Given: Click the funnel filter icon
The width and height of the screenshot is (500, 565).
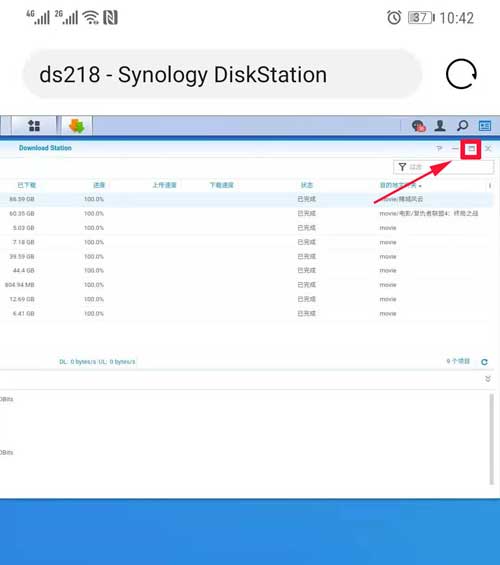Looking at the screenshot, I should tap(402, 167).
